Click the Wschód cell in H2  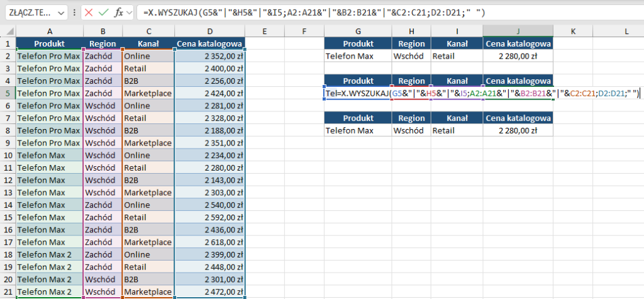(411, 56)
